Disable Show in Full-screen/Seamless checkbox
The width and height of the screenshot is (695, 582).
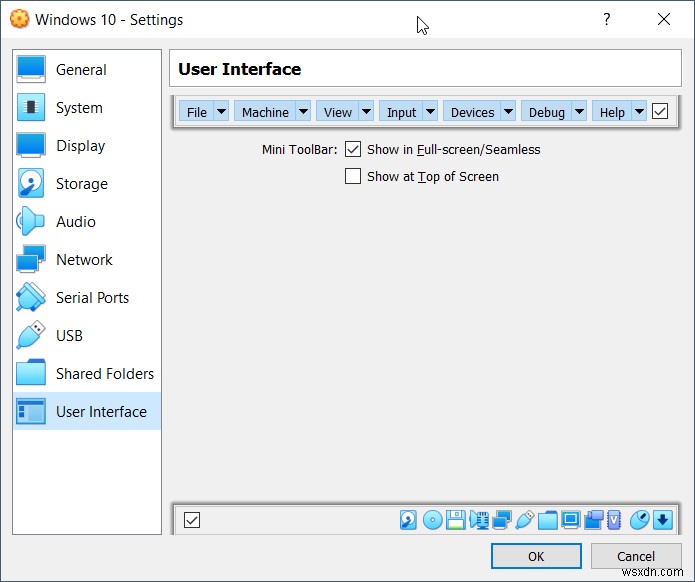point(353,149)
